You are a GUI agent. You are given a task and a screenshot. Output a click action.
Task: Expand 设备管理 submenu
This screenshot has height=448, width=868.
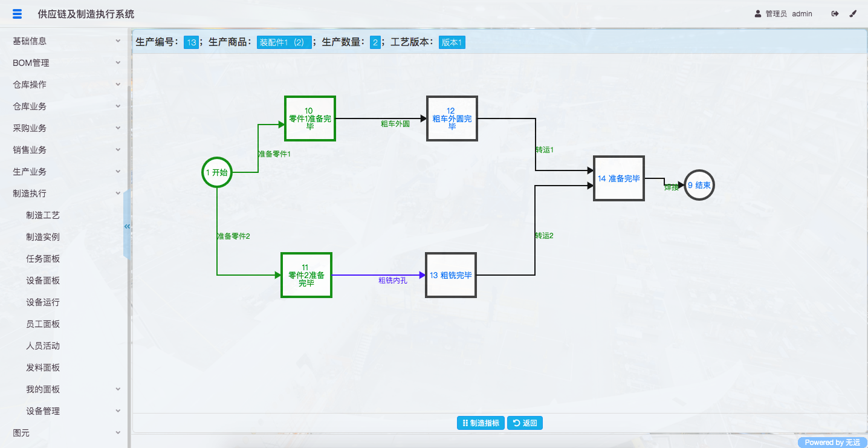(64, 411)
